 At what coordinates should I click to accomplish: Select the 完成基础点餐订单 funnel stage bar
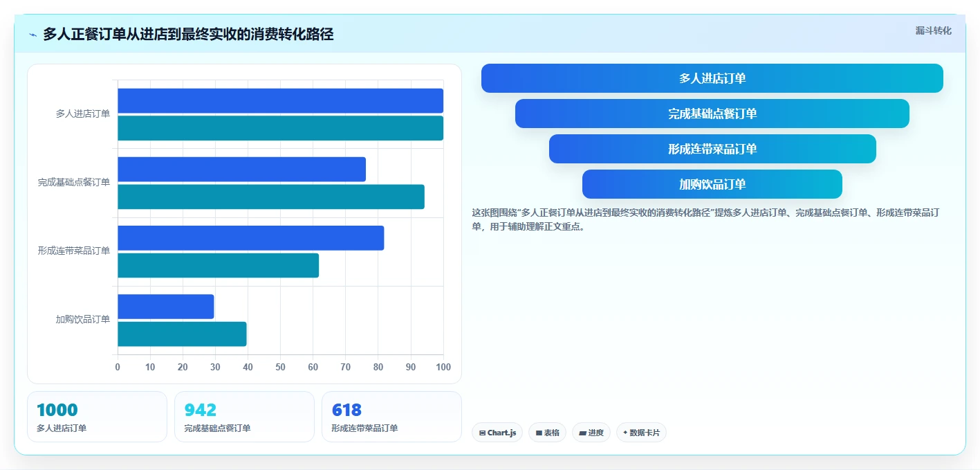pos(712,114)
